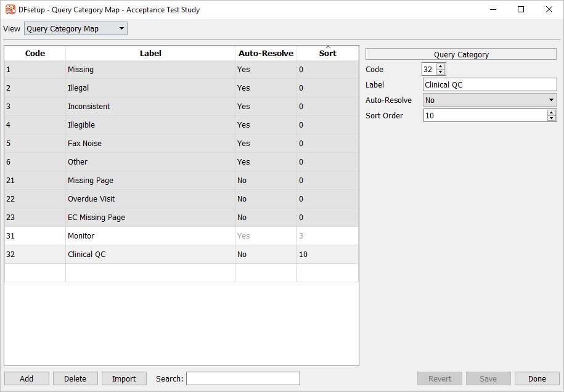Image resolution: width=564 pixels, height=392 pixels.
Task: Click the Label column header
Action: 150,54
